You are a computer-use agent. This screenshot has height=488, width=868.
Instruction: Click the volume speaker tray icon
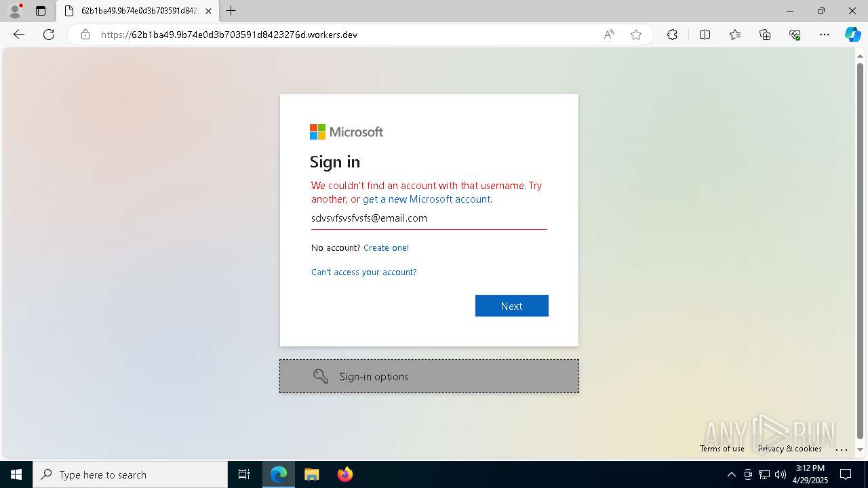[780, 474]
